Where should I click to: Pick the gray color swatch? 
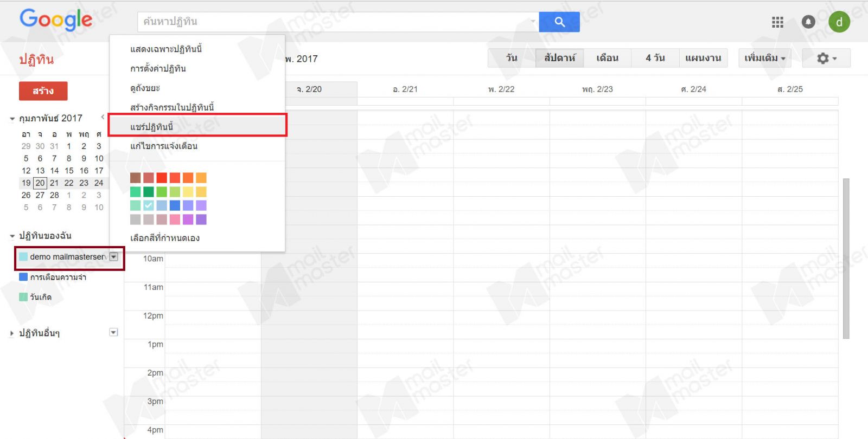tap(136, 219)
